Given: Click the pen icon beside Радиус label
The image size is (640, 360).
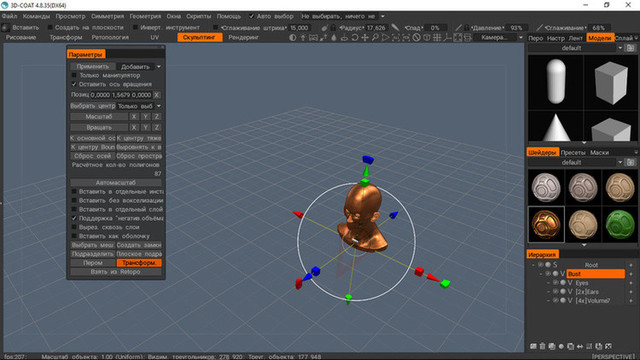Looking at the screenshot, I should [x=324, y=28].
